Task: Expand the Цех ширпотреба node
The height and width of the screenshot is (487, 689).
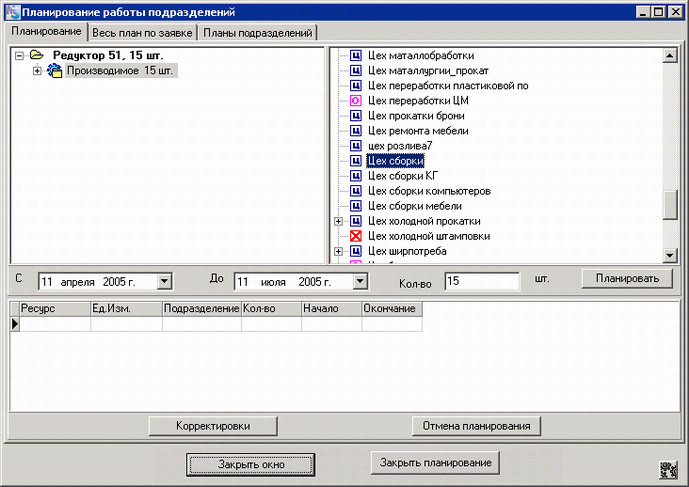Action: (338, 251)
